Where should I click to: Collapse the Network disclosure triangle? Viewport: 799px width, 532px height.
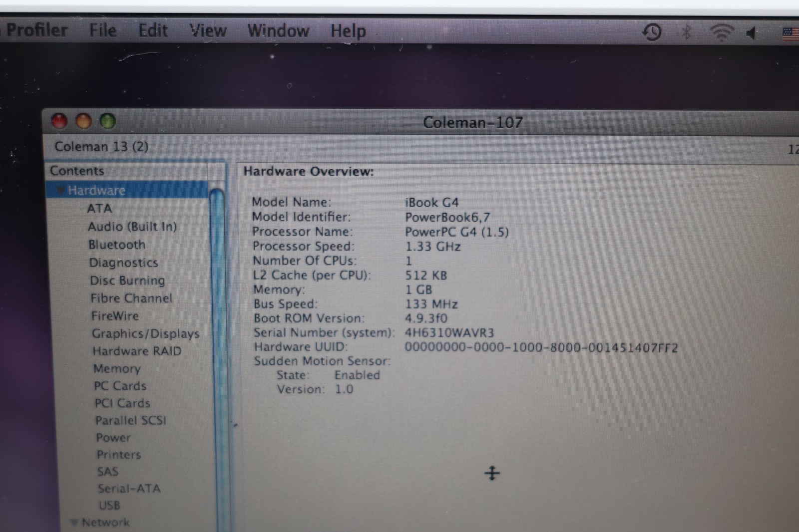74,522
